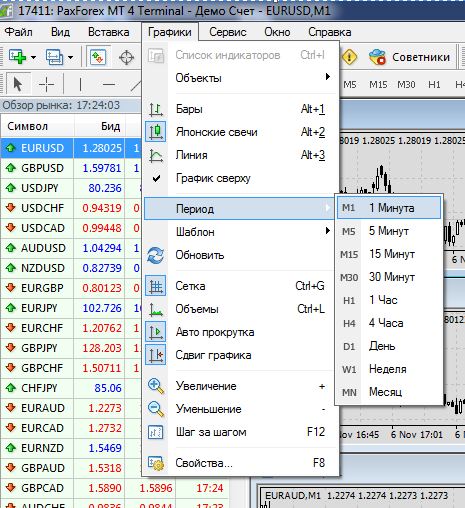465x508 pixels.
Task: Click Увеличение zoom in item
Action: (240, 386)
